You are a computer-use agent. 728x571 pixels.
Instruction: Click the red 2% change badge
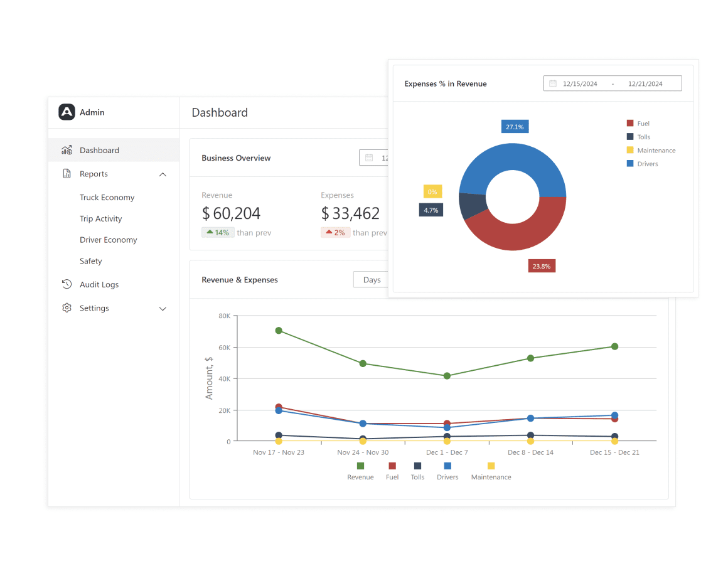pos(335,233)
